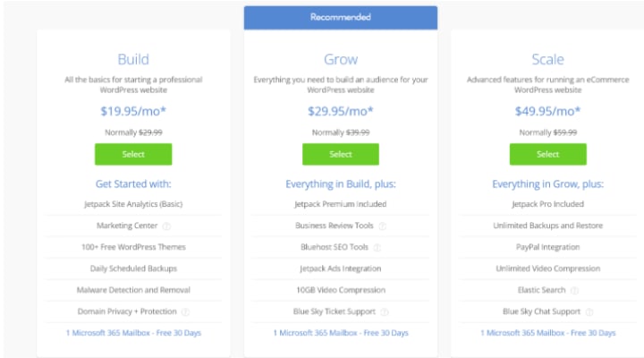The width and height of the screenshot is (644, 358).
Task: Open the Business Review Tools help icon
Action: point(383,226)
